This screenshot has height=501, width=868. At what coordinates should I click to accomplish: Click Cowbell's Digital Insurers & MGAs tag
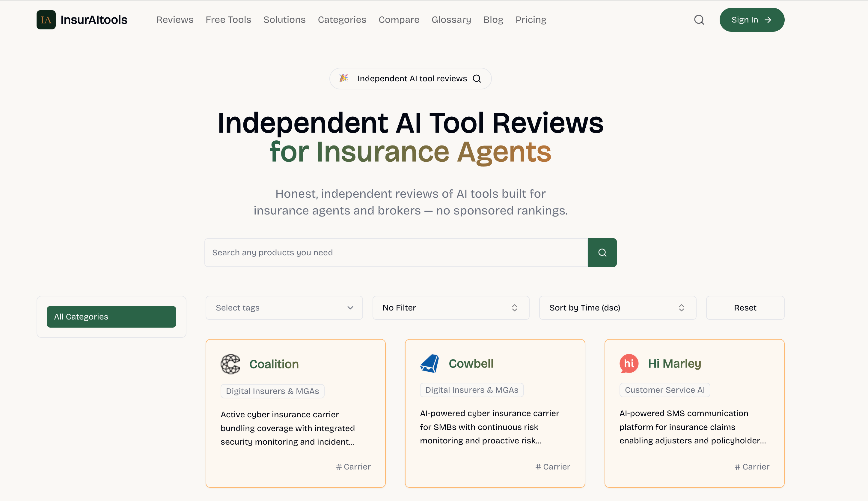[x=472, y=390]
